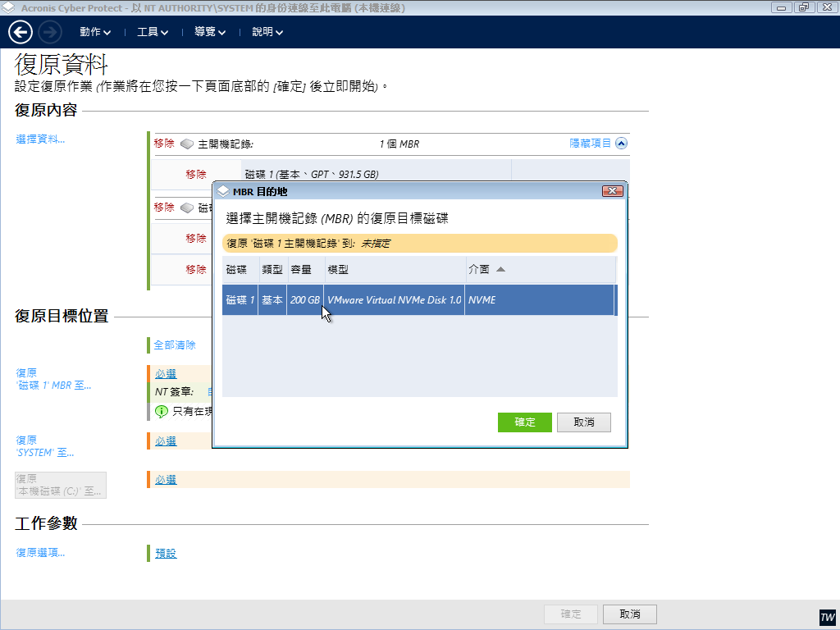
Task: Expand the 說明 dropdown menu
Action: point(267,33)
